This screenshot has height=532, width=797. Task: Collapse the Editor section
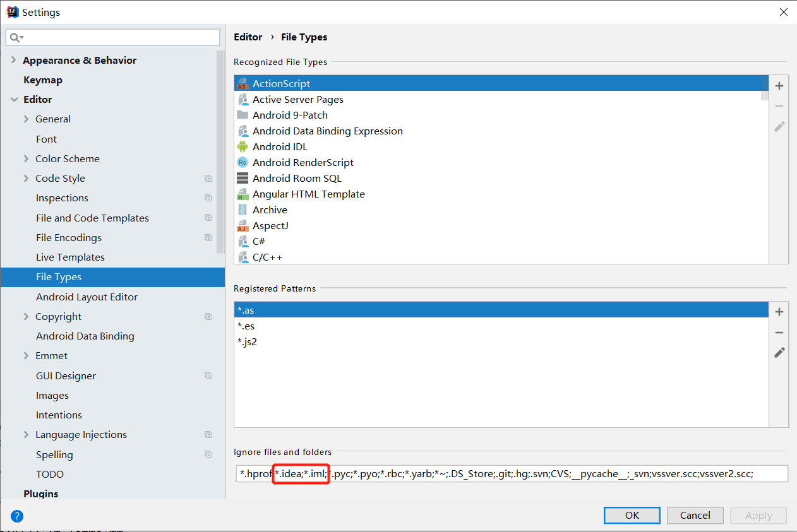pyautogui.click(x=14, y=100)
